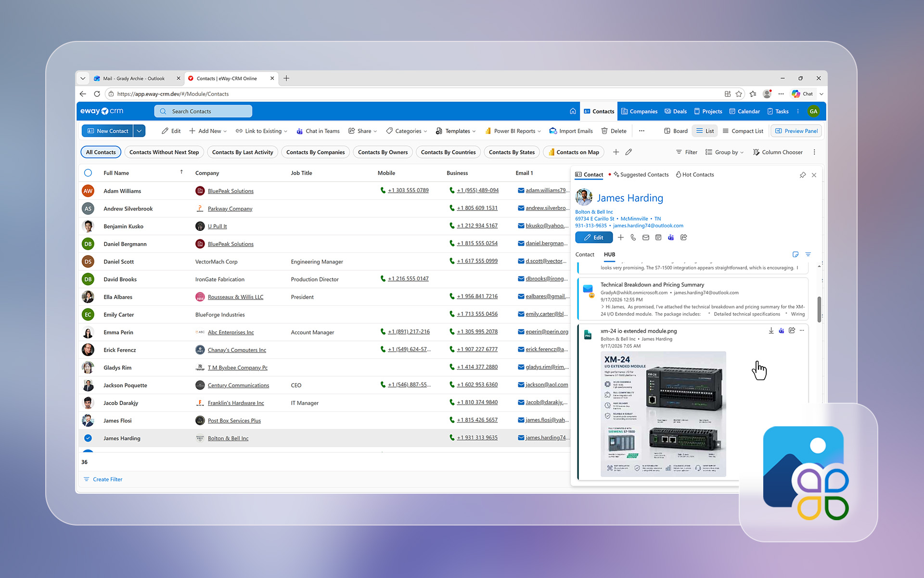The height and width of the screenshot is (578, 924).
Task: Click the Chat in Teams toolbar button
Action: [x=318, y=131]
